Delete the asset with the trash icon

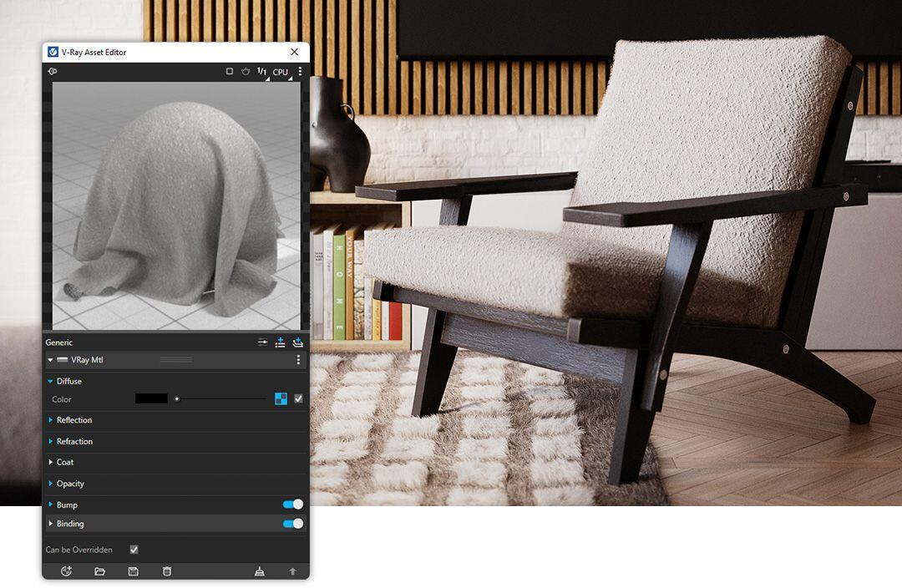click(167, 571)
